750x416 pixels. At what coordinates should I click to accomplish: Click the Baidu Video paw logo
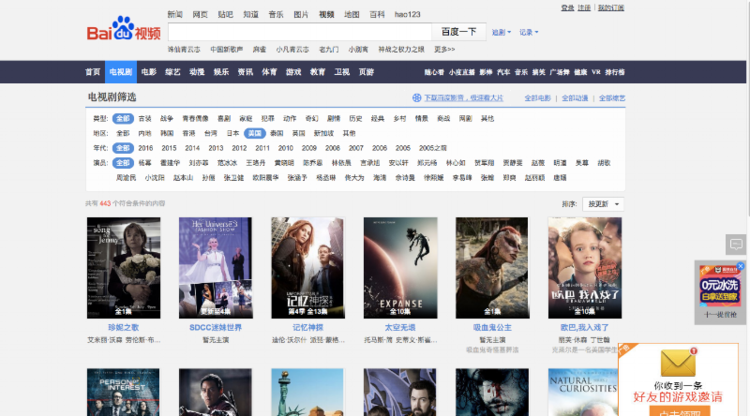(123, 29)
